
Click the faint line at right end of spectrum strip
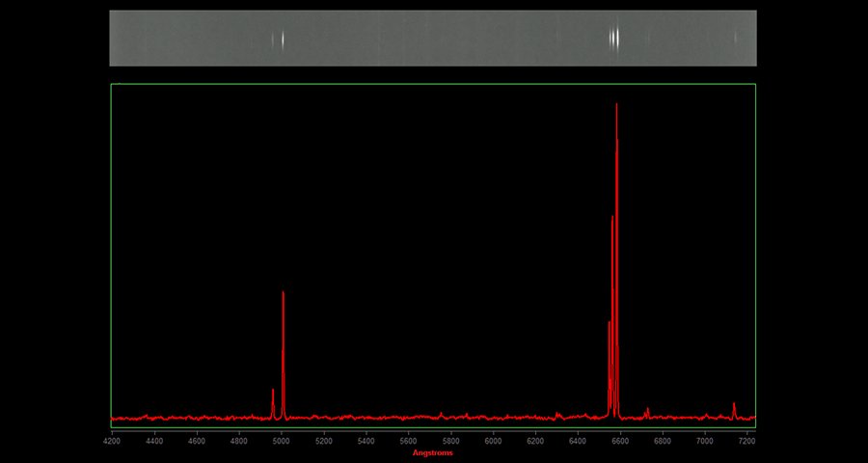pos(735,39)
